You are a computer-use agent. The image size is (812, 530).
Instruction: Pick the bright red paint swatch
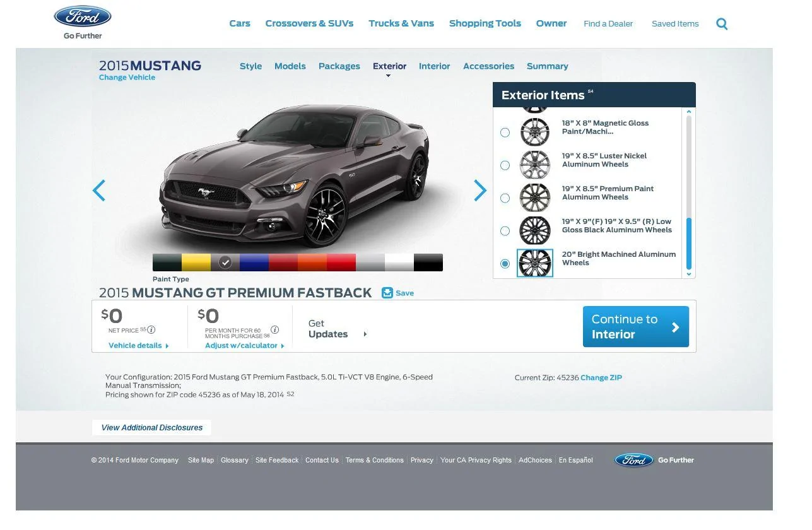(341, 262)
